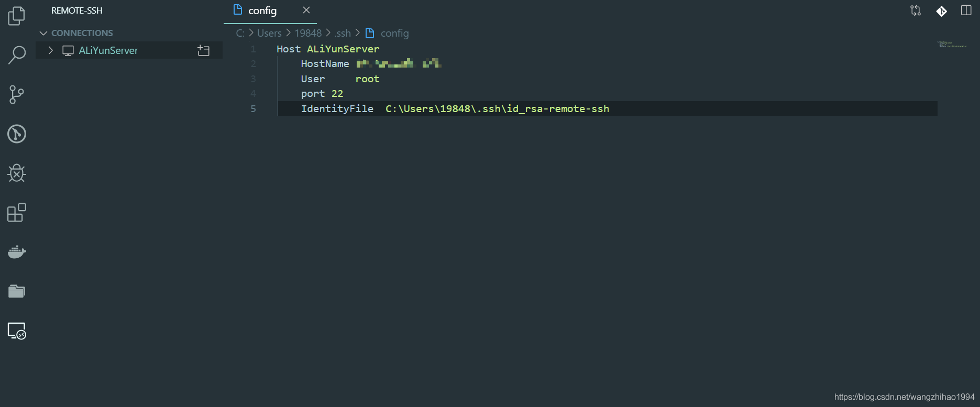980x407 pixels.
Task: Click the 'port 22' line
Action: [322, 94]
